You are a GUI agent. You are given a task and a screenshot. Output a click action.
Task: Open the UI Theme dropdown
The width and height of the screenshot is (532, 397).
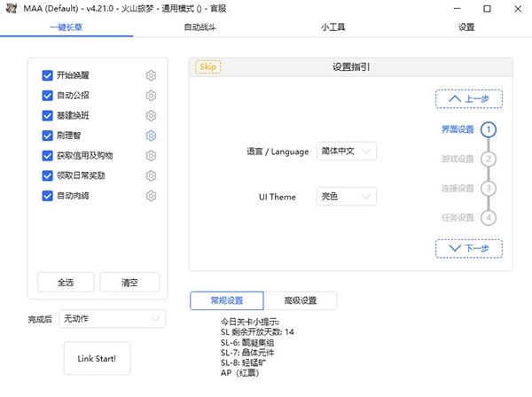click(346, 197)
